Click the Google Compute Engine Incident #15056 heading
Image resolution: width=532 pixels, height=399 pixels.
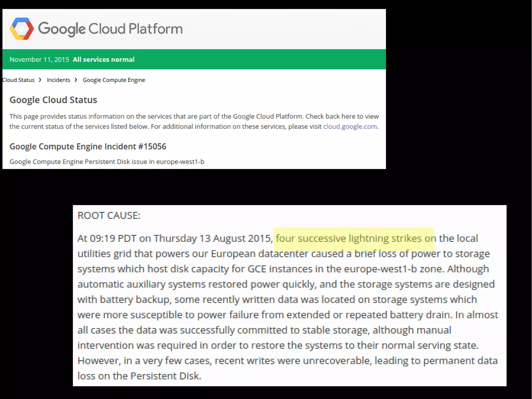[88, 146]
